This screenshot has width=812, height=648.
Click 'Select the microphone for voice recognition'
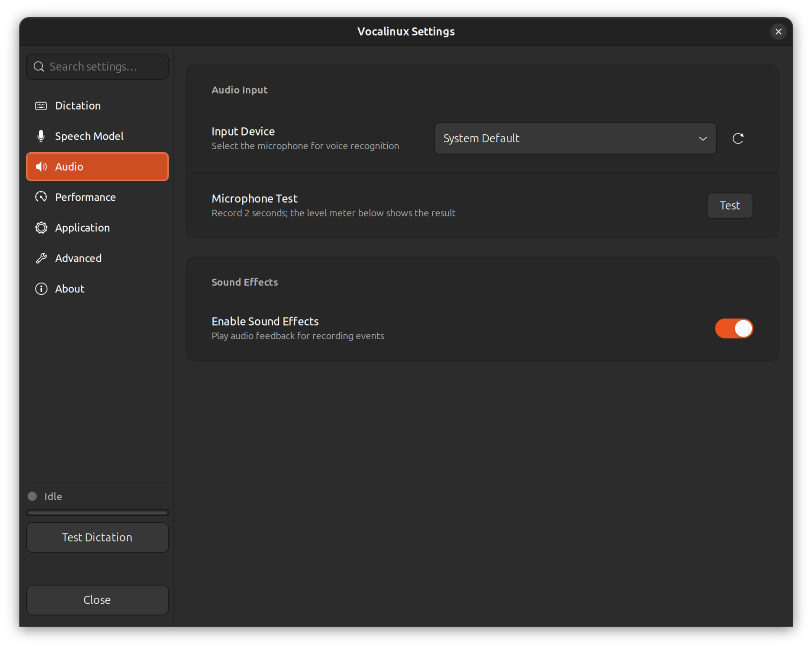point(305,146)
